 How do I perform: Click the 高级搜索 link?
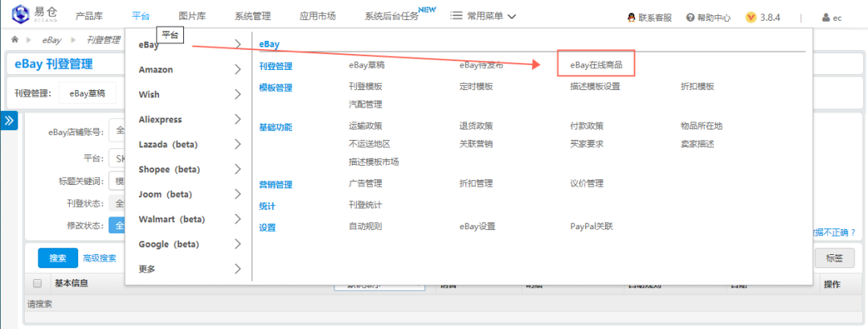coord(100,258)
